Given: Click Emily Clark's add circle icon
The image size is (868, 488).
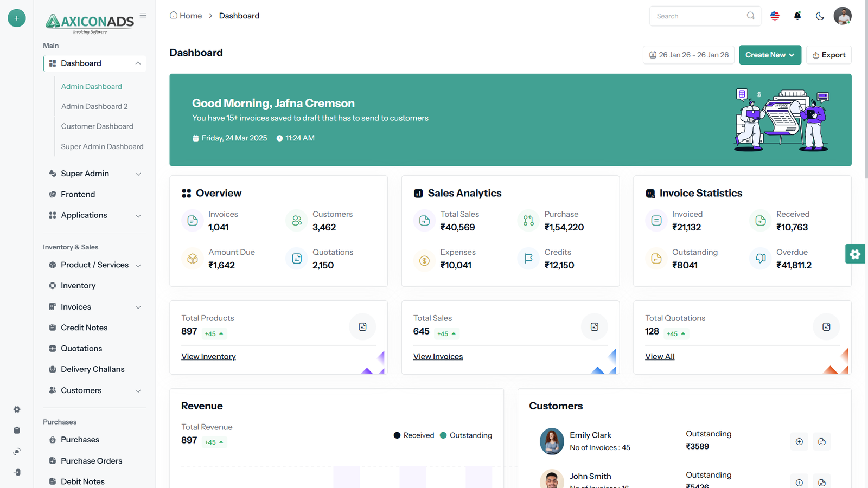Looking at the screenshot, I should point(799,442).
